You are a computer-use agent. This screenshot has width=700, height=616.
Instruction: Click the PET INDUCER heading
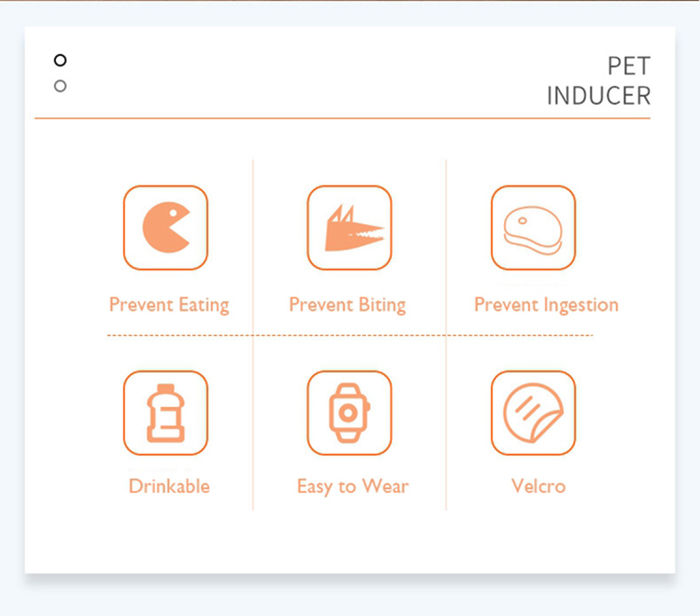(x=598, y=80)
